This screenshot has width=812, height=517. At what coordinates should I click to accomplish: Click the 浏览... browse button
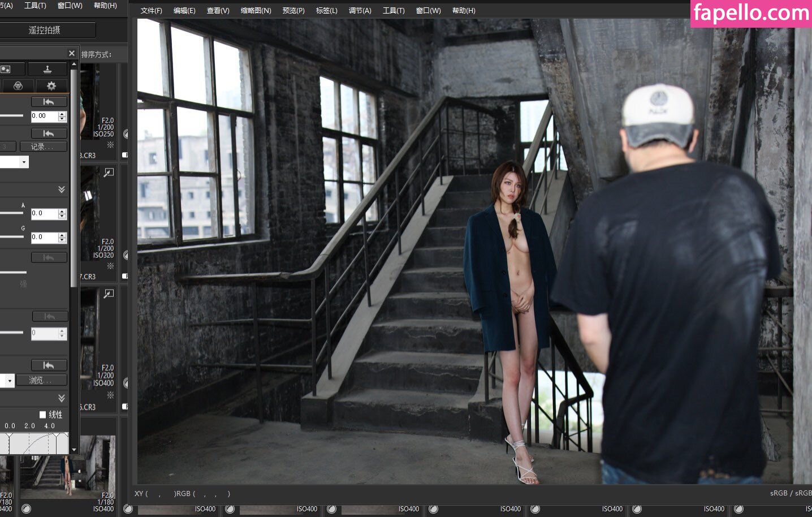pyautogui.click(x=41, y=381)
